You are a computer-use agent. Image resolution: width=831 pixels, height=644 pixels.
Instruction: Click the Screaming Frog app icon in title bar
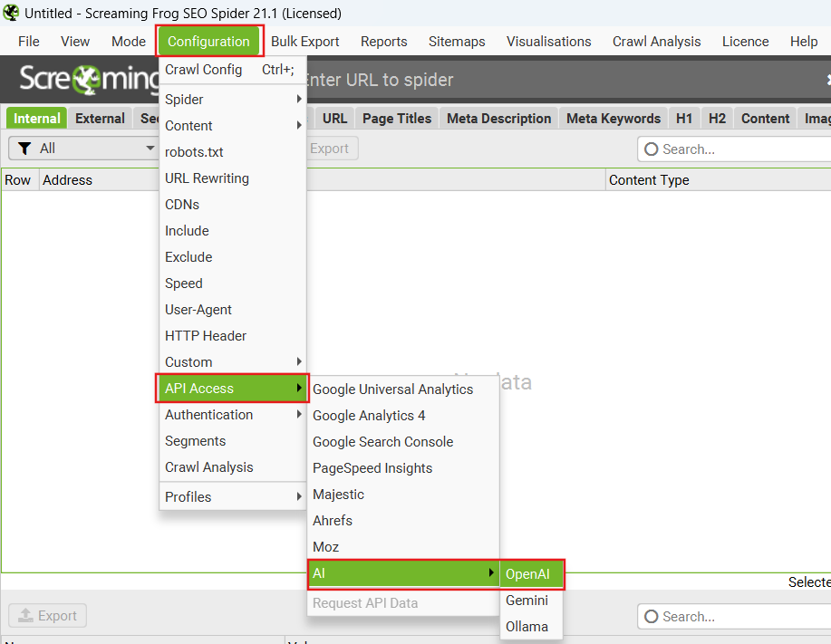coord(11,13)
